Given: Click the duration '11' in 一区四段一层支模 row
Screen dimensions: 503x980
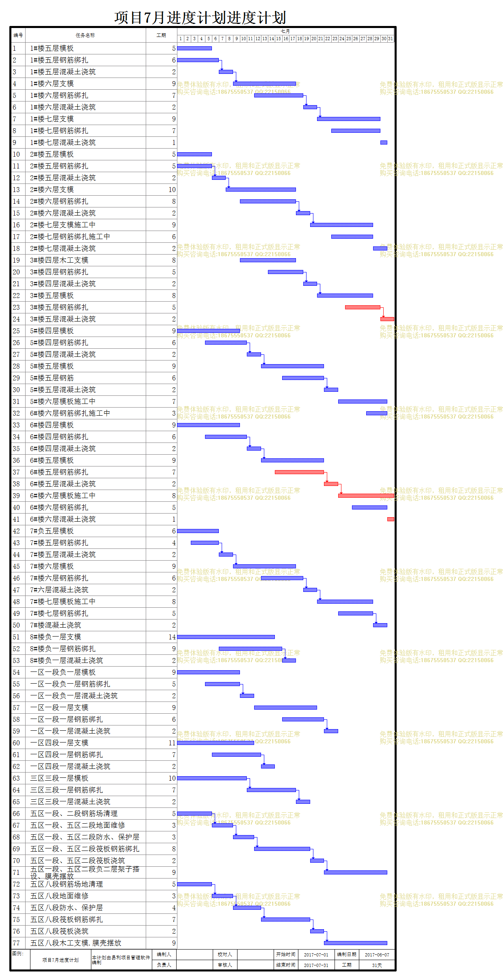Looking at the screenshot, I should click(x=172, y=743).
